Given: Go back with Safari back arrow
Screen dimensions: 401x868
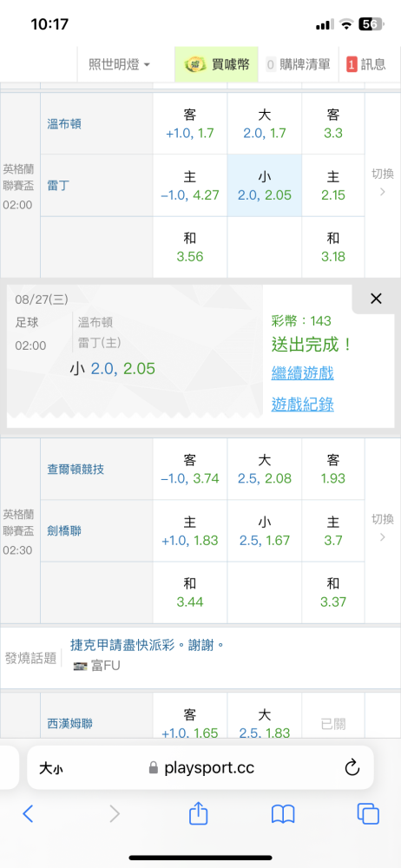Looking at the screenshot, I should [29, 814].
